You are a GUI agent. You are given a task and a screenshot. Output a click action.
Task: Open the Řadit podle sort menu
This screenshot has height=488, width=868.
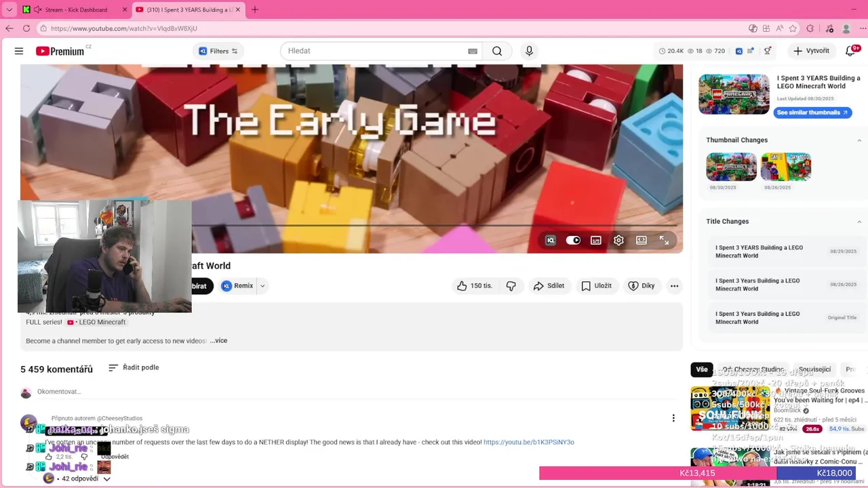[x=134, y=367]
